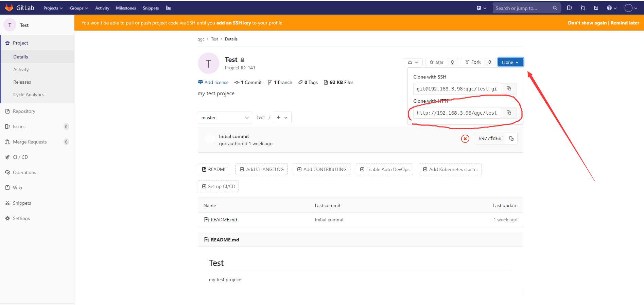Click the search magnifier icon
Viewport: 644px width, 305px height.
555,8
